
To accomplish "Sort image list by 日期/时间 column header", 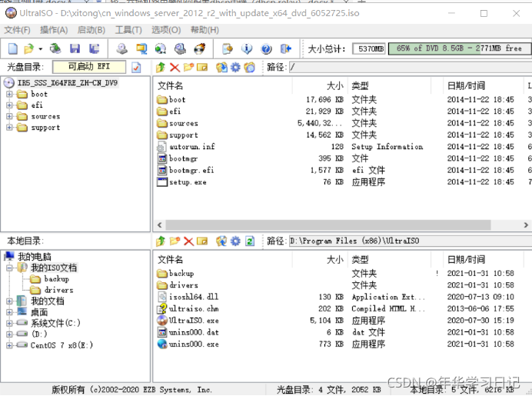I will pos(483,86).
